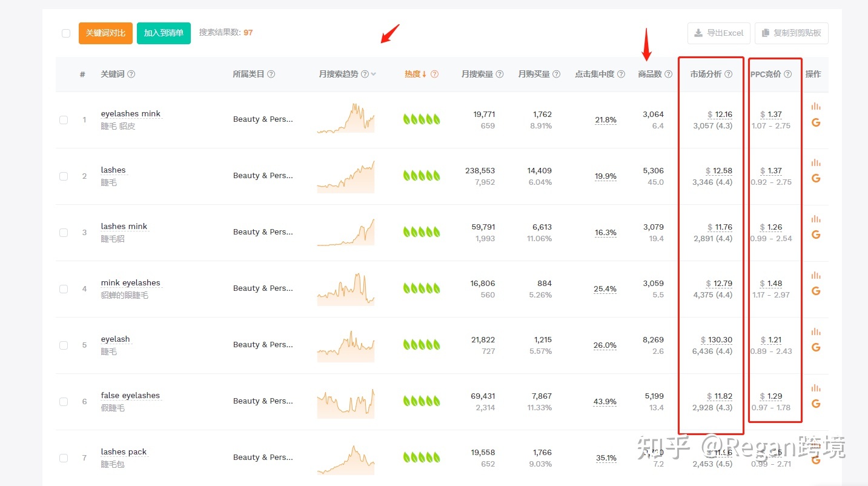Open Google search icon for eyelash row
Image resolution: width=868 pixels, height=486 pixels.
click(x=816, y=347)
